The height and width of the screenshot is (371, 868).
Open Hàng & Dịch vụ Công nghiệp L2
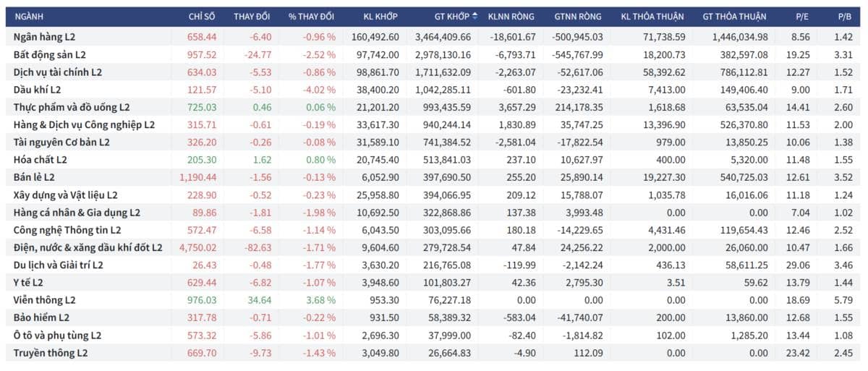[85, 124]
